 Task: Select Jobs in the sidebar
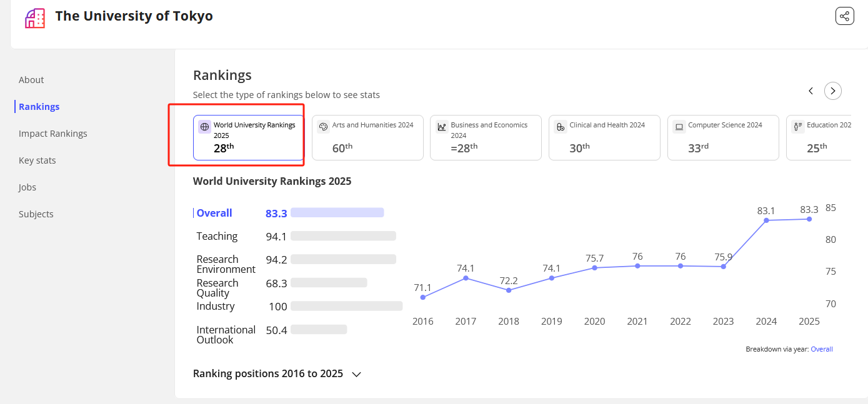pos(27,187)
